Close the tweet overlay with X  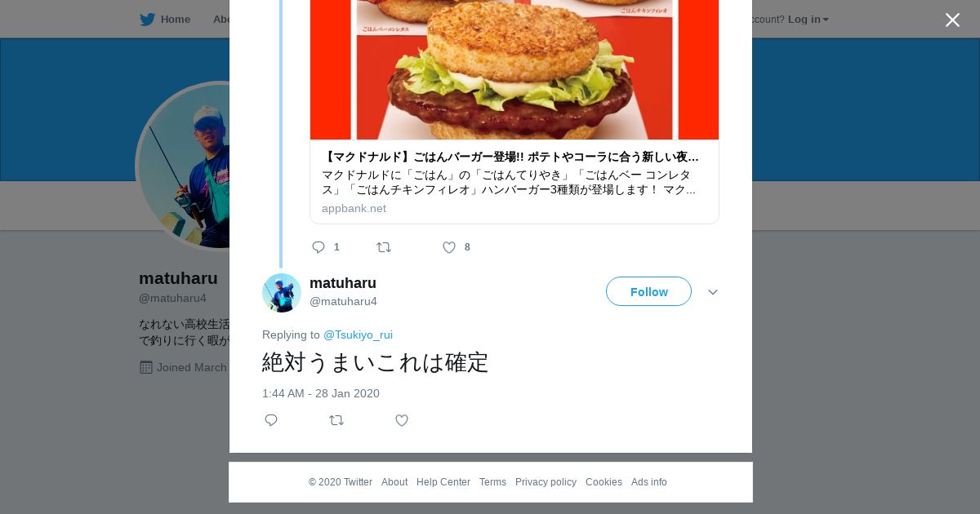pyautogui.click(x=952, y=20)
